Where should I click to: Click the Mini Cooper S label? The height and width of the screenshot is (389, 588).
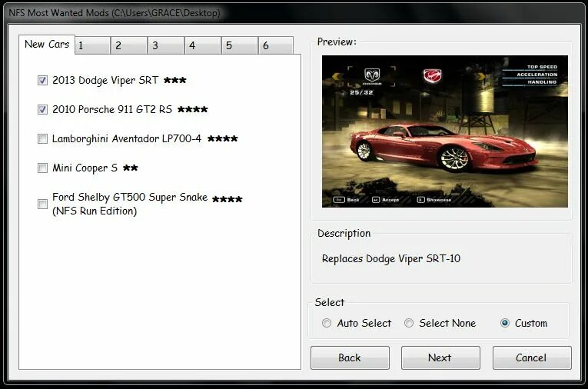[x=85, y=168]
